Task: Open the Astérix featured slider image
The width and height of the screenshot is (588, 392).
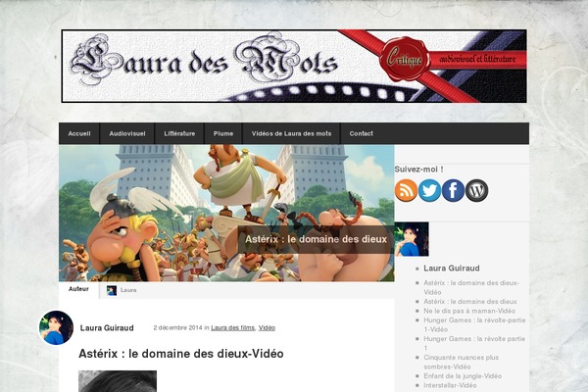Action: coord(226,213)
